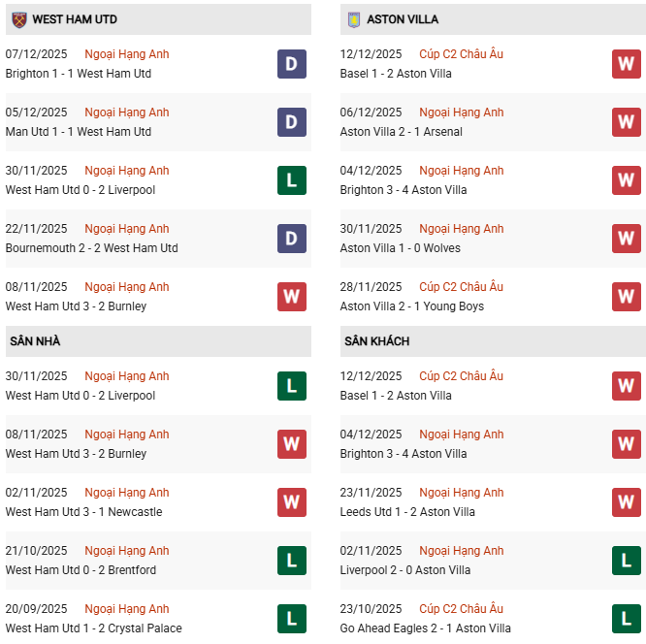Click the Aston Villa club crest
Screen dimensions: 646x644
pos(353,19)
